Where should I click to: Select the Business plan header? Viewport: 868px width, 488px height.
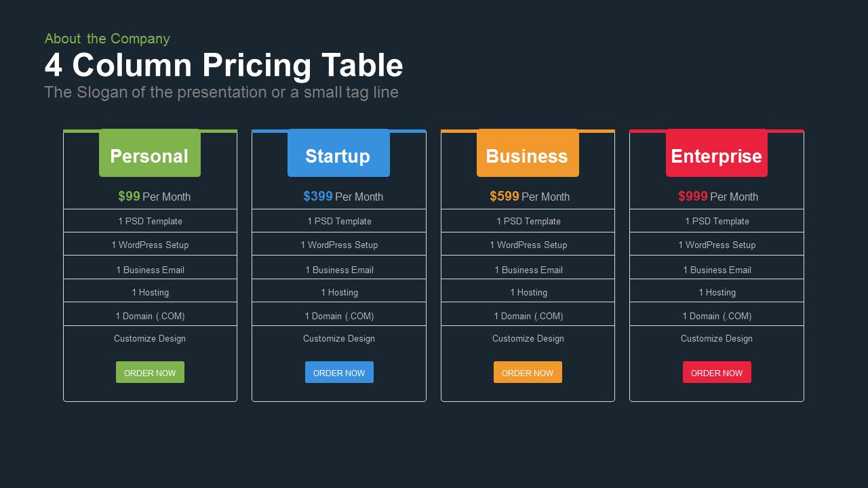click(528, 153)
